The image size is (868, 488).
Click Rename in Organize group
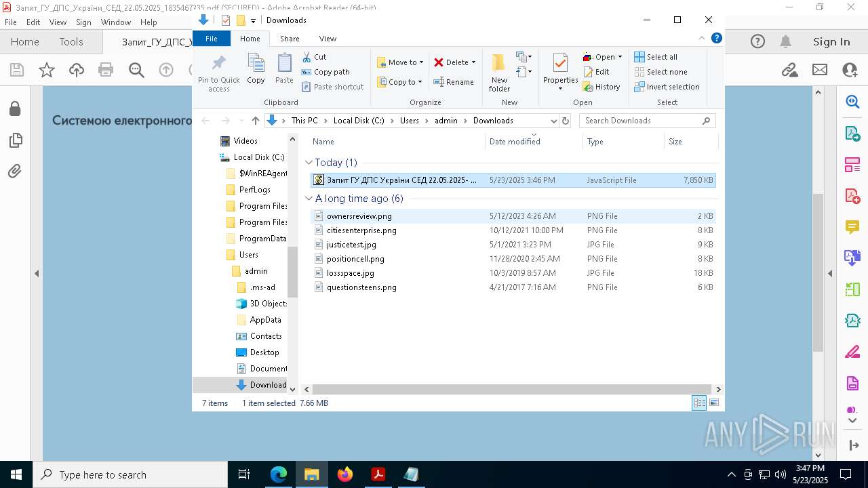coord(454,82)
